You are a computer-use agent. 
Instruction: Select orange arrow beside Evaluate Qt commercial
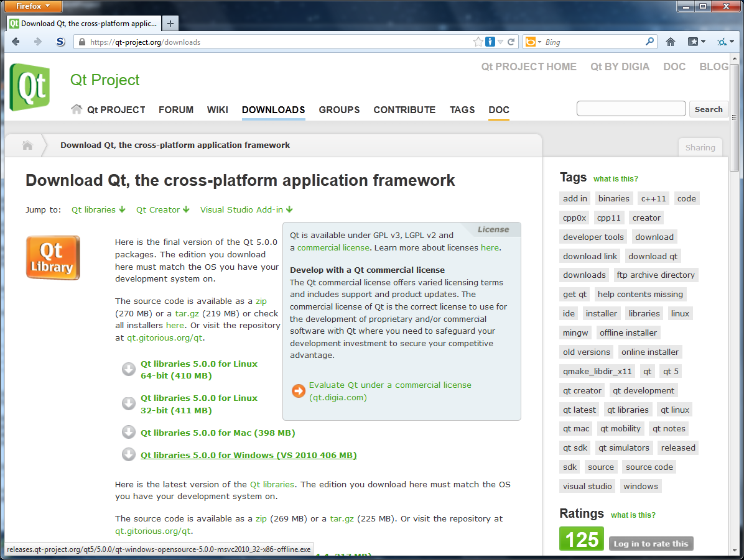click(x=299, y=391)
